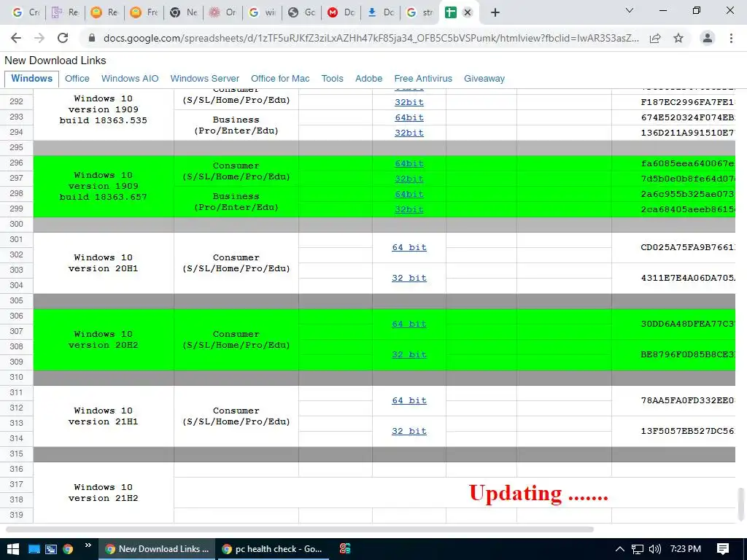Click the horizontal scrollbar of the sheet
This screenshot has width=747, height=560.
300,529
